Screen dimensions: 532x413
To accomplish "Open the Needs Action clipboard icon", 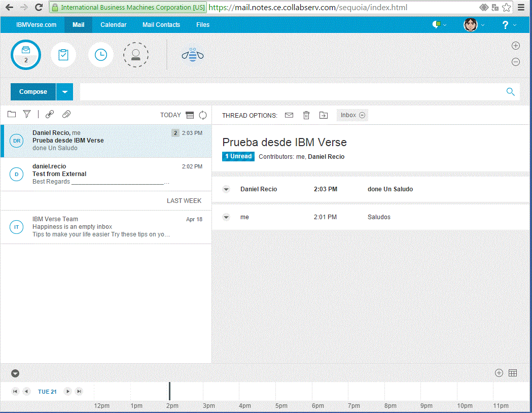I will [x=63, y=55].
